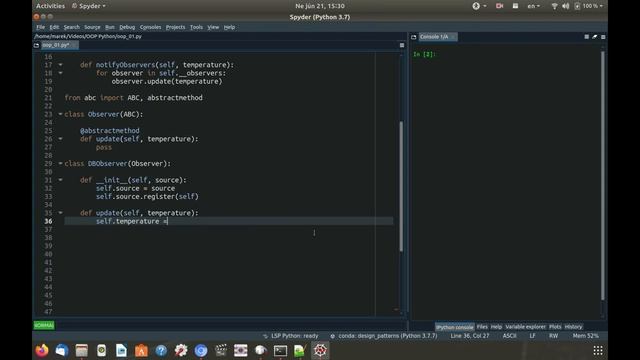Switch to the IPython console pane tab

(454, 327)
